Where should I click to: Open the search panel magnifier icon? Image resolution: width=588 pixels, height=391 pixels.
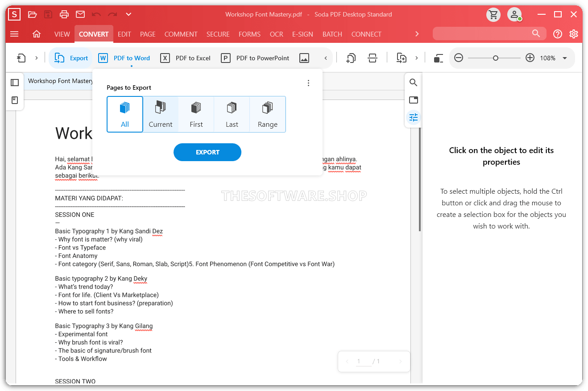[414, 83]
